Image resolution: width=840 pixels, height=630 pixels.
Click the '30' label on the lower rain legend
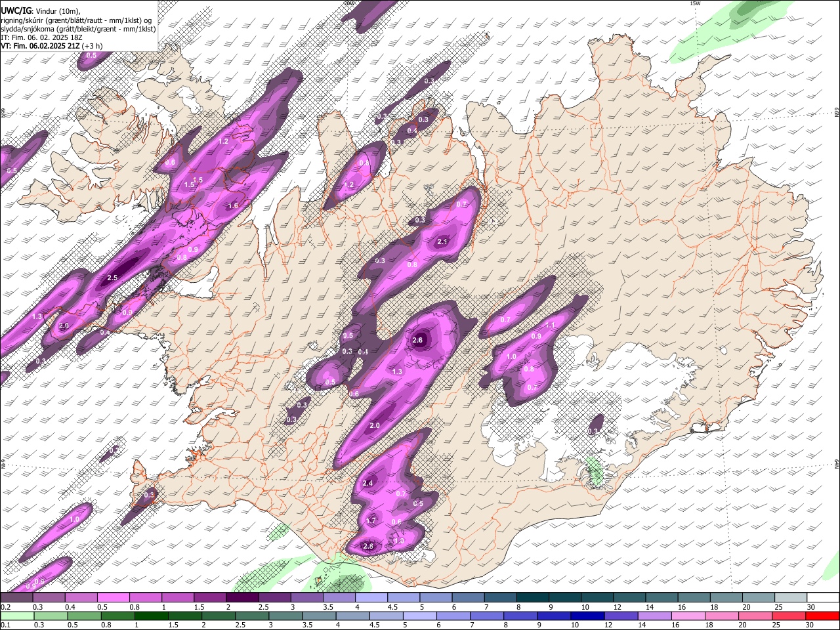click(x=810, y=625)
